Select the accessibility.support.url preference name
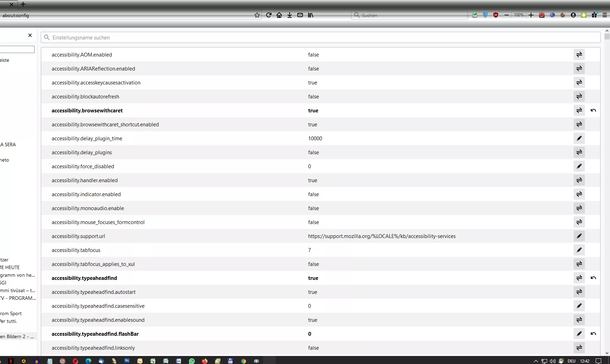 (78, 236)
